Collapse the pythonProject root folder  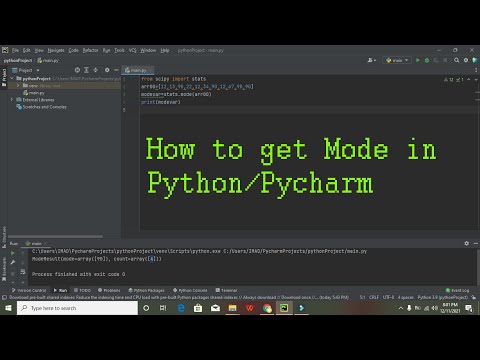tap(12, 78)
